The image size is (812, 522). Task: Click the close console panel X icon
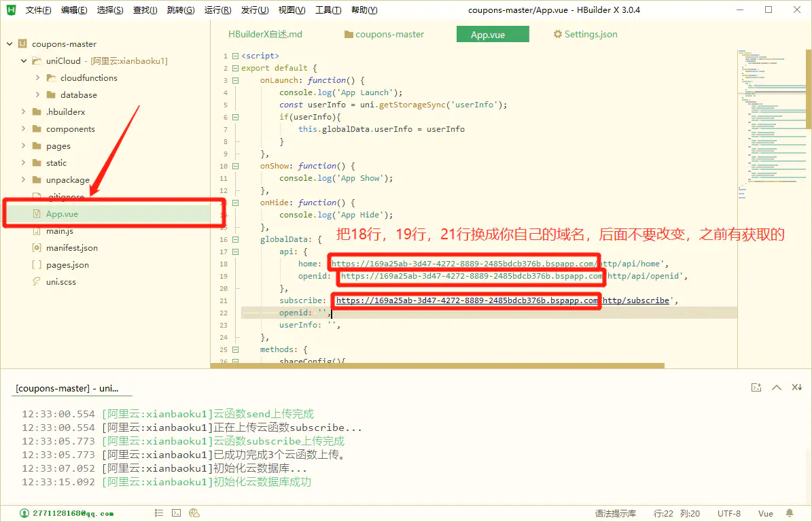click(796, 387)
